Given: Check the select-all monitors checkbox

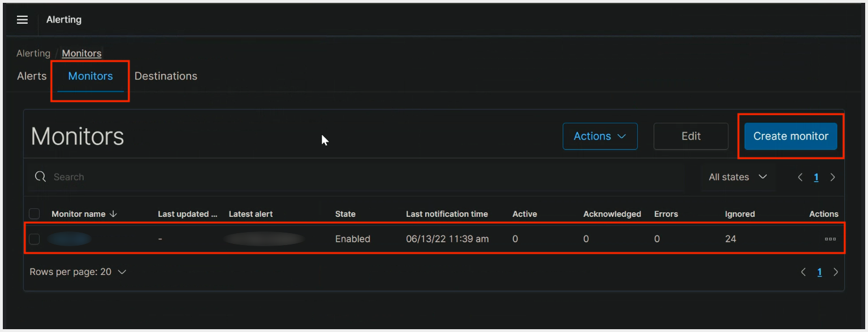Looking at the screenshot, I should 34,213.
